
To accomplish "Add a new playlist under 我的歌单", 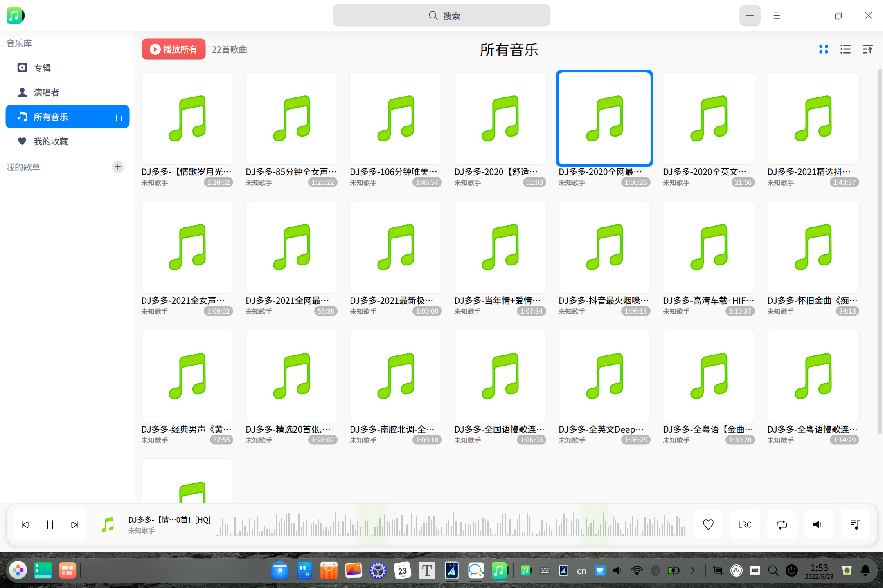I will [x=118, y=167].
